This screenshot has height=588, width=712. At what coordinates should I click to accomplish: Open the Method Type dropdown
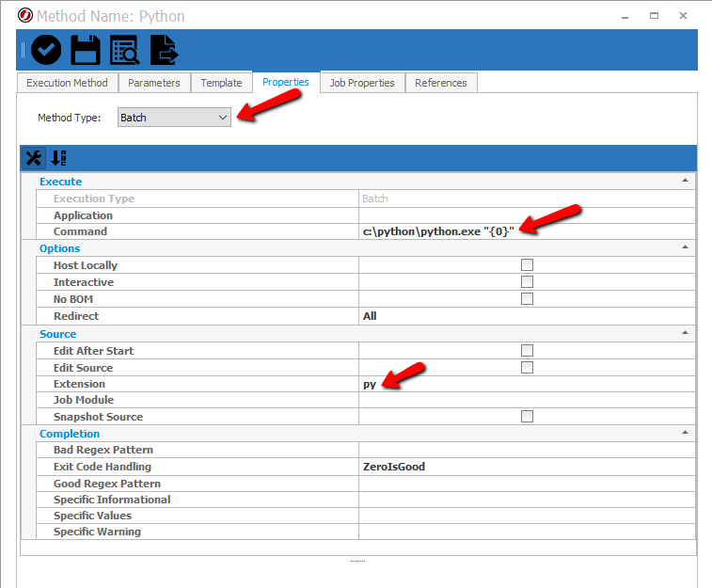coord(174,118)
